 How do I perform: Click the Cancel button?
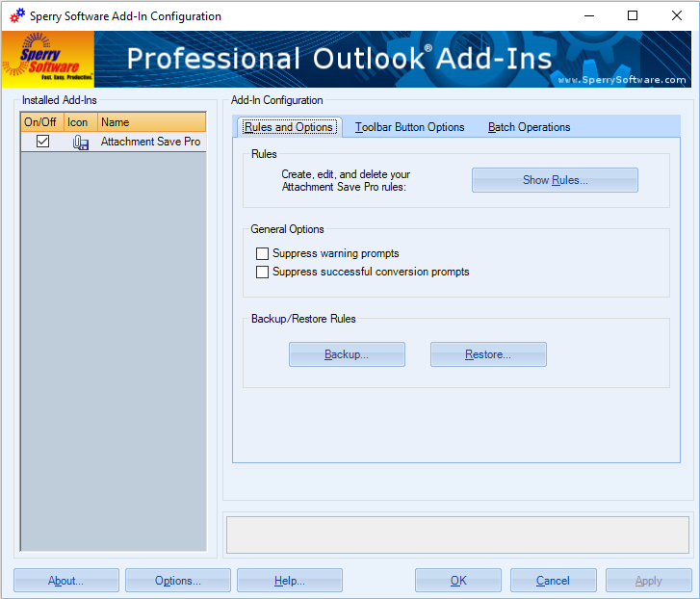pyautogui.click(x=553, y=581)
